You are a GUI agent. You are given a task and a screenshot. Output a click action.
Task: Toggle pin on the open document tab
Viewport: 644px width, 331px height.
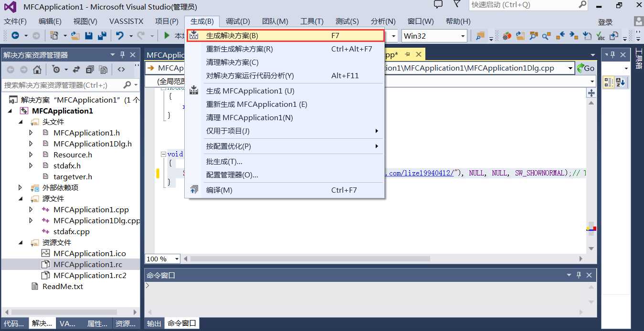(x=408, y=55)
